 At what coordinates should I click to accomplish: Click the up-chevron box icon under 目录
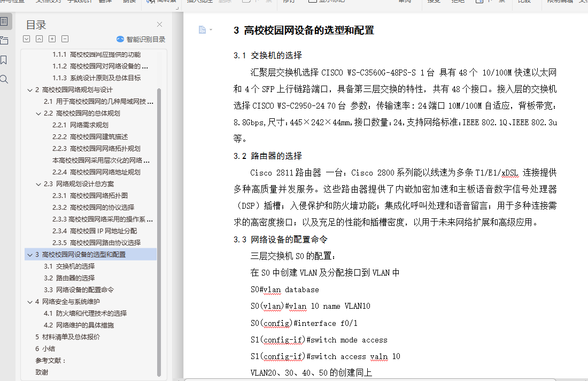pyautogui.click(x=40, y=39)
